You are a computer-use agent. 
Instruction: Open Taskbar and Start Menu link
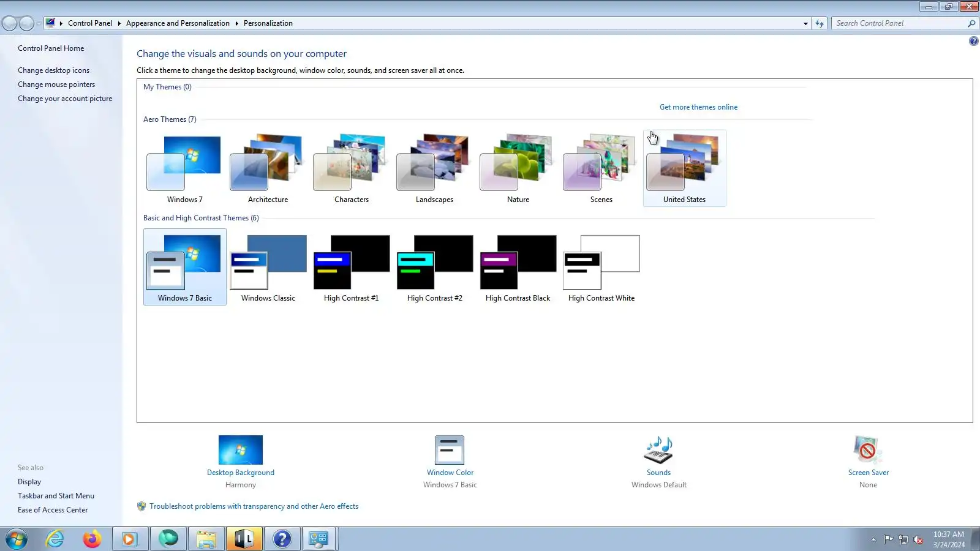click(56, 496)
